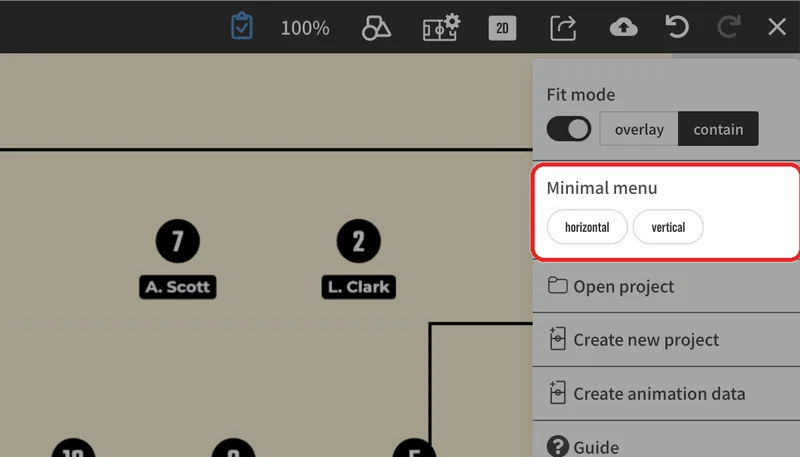Open the shapes tool icon

(x=376, y=28)
